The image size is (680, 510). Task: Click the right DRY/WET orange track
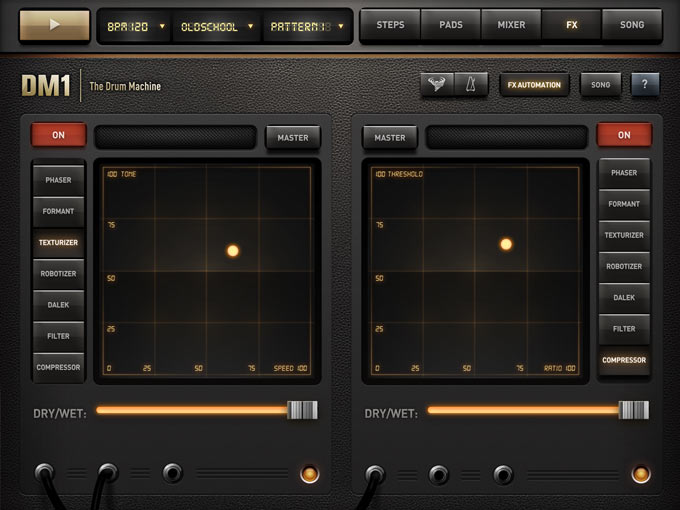(523, 410)
